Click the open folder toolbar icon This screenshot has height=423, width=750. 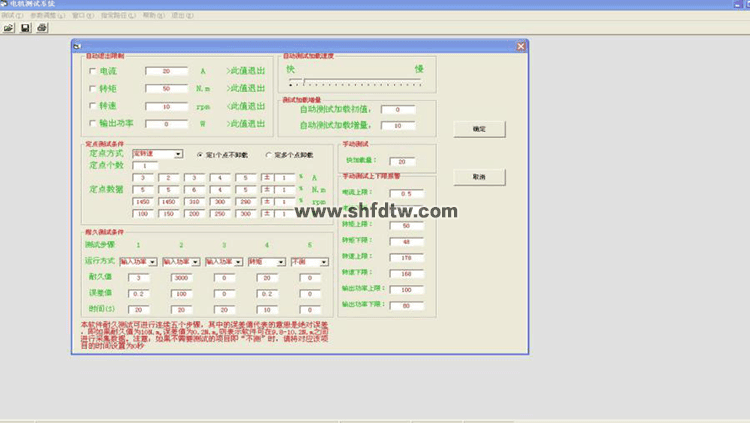(9, 28)
